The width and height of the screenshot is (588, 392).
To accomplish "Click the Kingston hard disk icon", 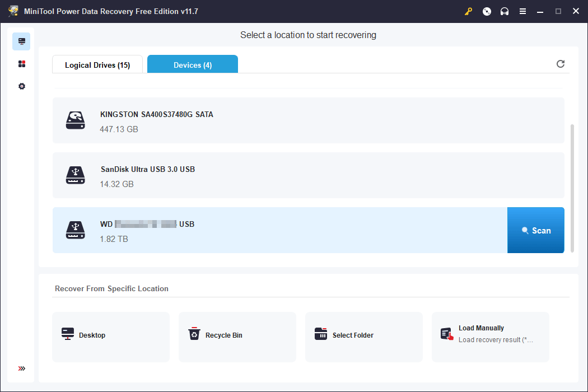I will click(x=76, y=120).
